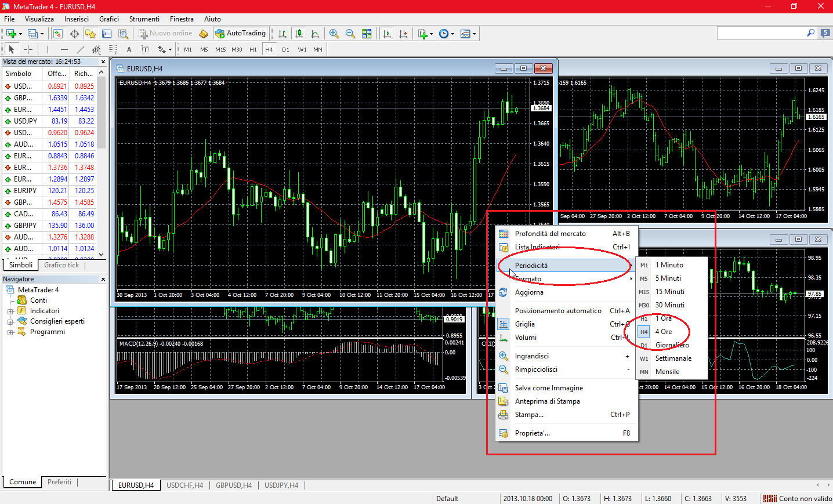Screen dimensions: 833x504
Task: Open the Strategy Tester icon
Action: tap(123, 34)
